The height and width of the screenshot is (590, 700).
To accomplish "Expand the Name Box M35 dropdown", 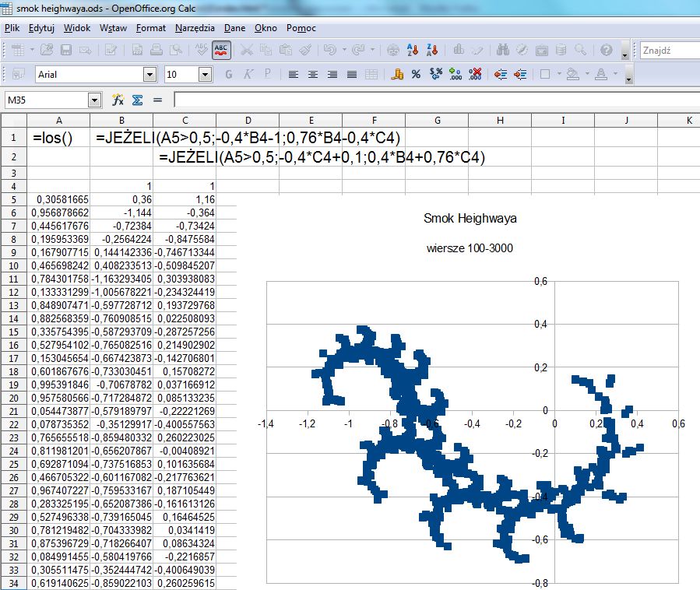I will [x=95, y=100].
